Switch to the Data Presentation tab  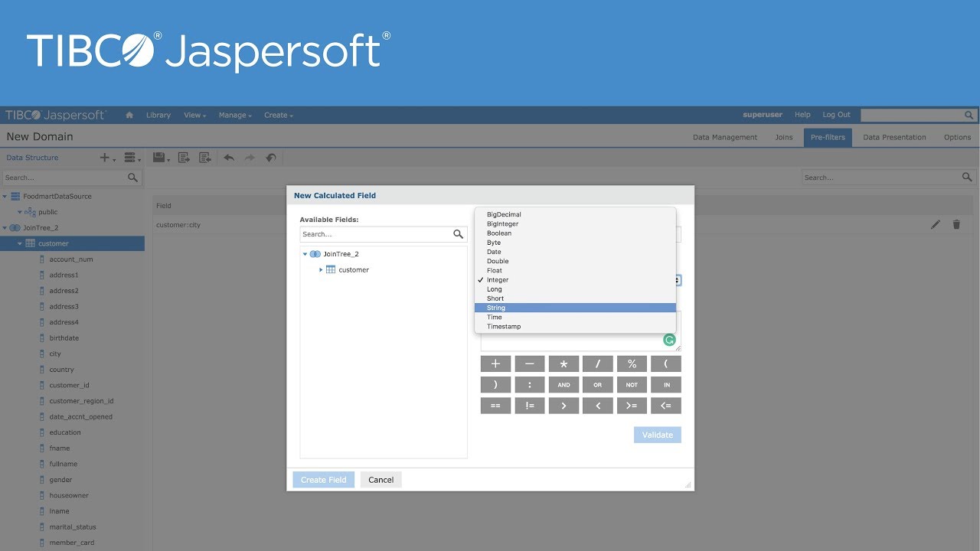[894, 138]
